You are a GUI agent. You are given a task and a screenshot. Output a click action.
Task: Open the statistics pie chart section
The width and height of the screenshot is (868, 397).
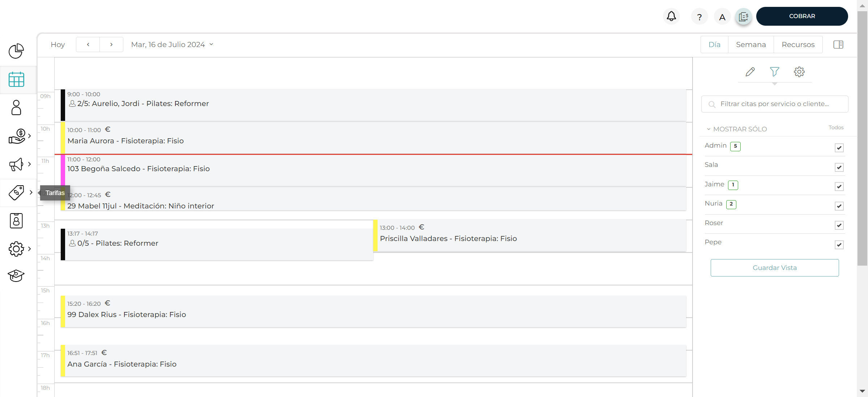(x=16, y=51)
